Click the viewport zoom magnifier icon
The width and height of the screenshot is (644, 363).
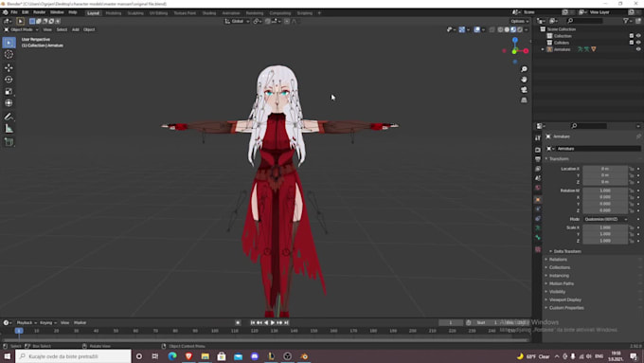tap(524, 69)
